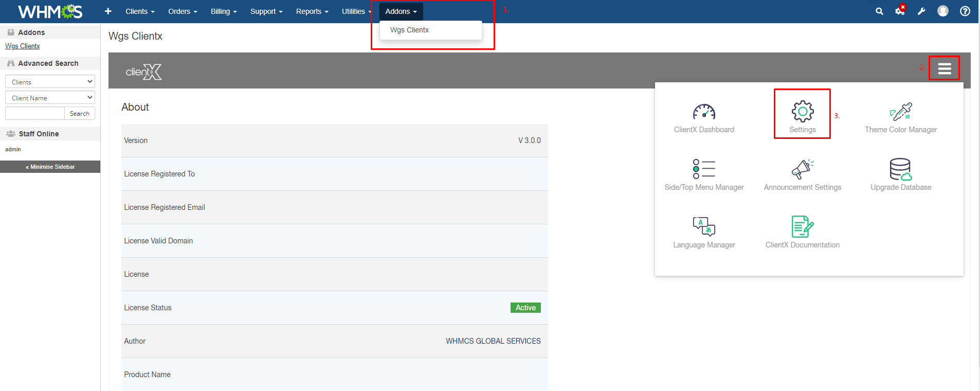This screenshot has width=980, height=391.
Task: Click the search magnifier icon in header
Action: tap(879, 11)
